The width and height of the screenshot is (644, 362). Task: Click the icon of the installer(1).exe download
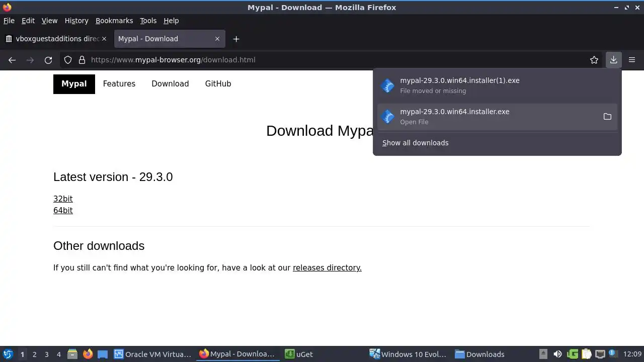pos(387,85)
